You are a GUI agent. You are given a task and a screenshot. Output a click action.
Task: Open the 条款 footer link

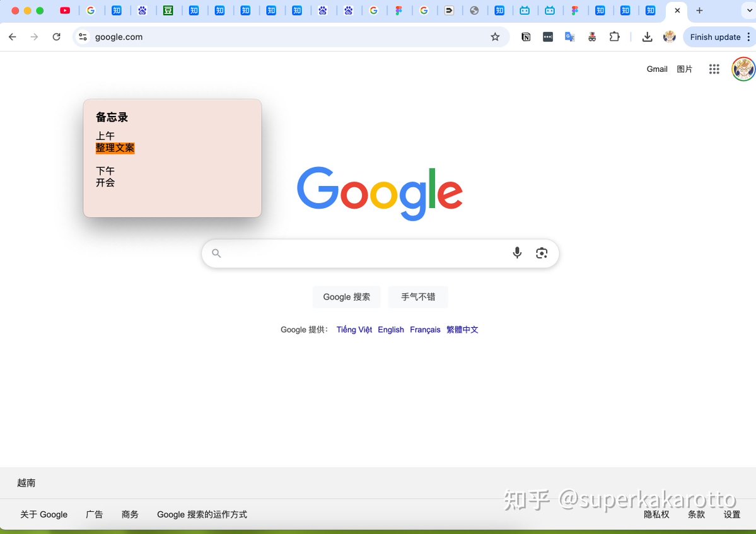click(696, 514)
